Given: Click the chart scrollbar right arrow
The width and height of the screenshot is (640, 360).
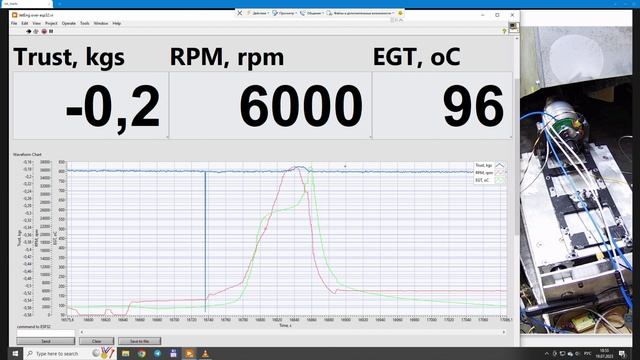Looking at the screenshot, I should tap(504, 332).
